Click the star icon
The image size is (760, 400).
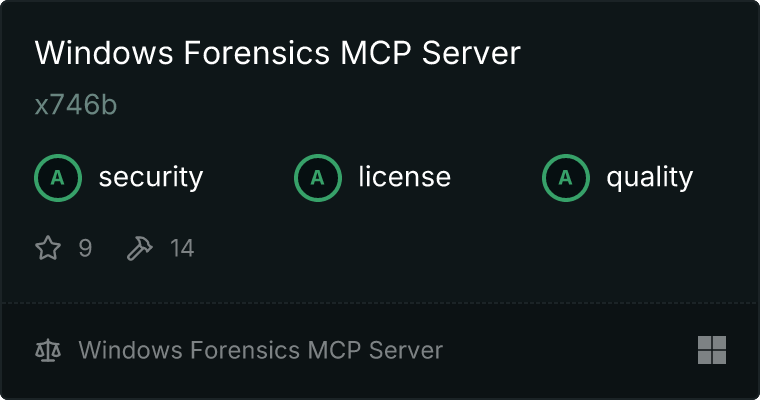(48, 248)
